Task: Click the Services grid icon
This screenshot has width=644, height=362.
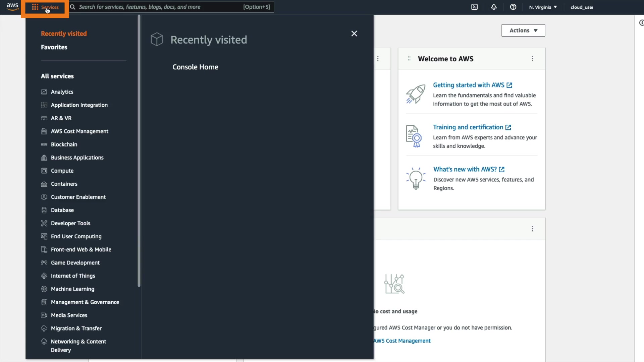Action: coord(35,7)
